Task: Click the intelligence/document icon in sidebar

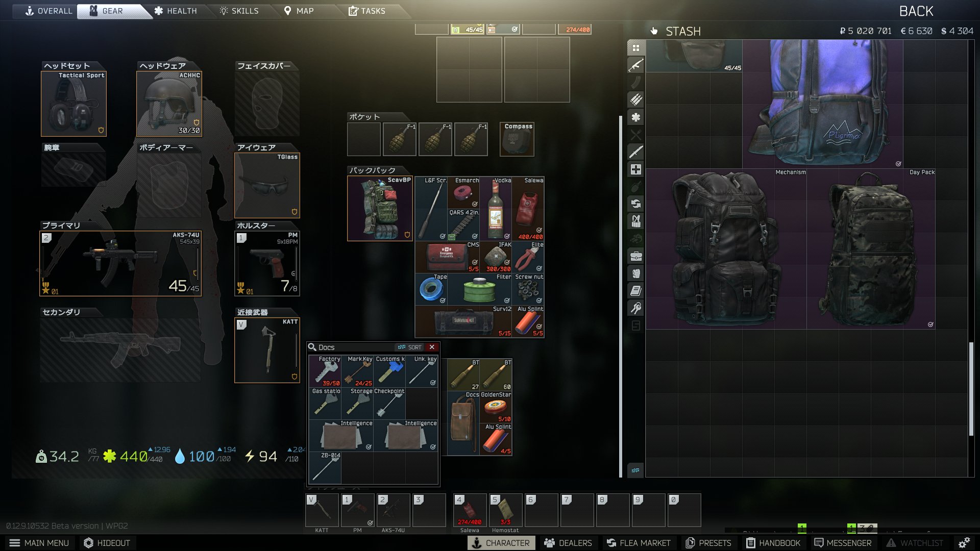Action: (x=636, y=290)
